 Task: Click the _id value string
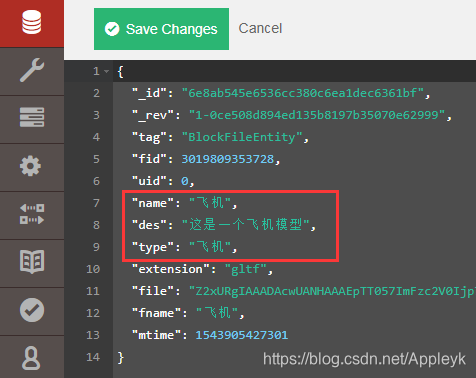click(303, 93)
